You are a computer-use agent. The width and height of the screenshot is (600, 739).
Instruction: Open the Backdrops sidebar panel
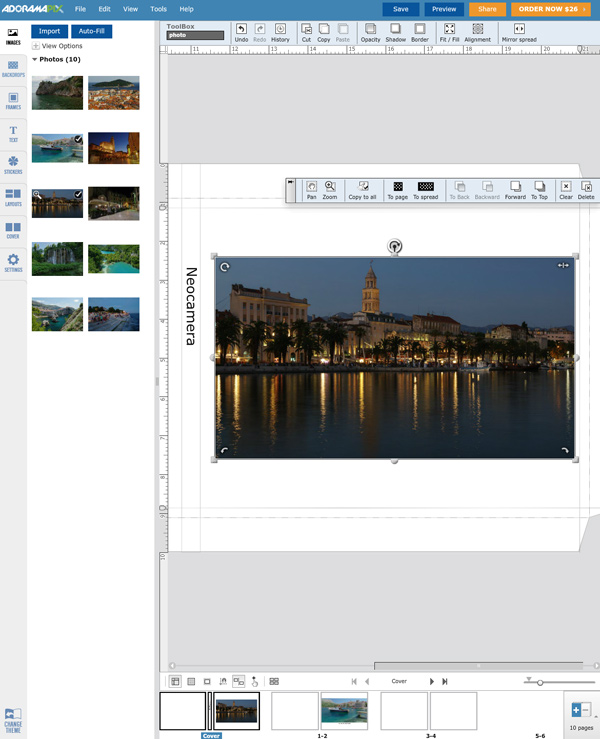coord(13,69)
